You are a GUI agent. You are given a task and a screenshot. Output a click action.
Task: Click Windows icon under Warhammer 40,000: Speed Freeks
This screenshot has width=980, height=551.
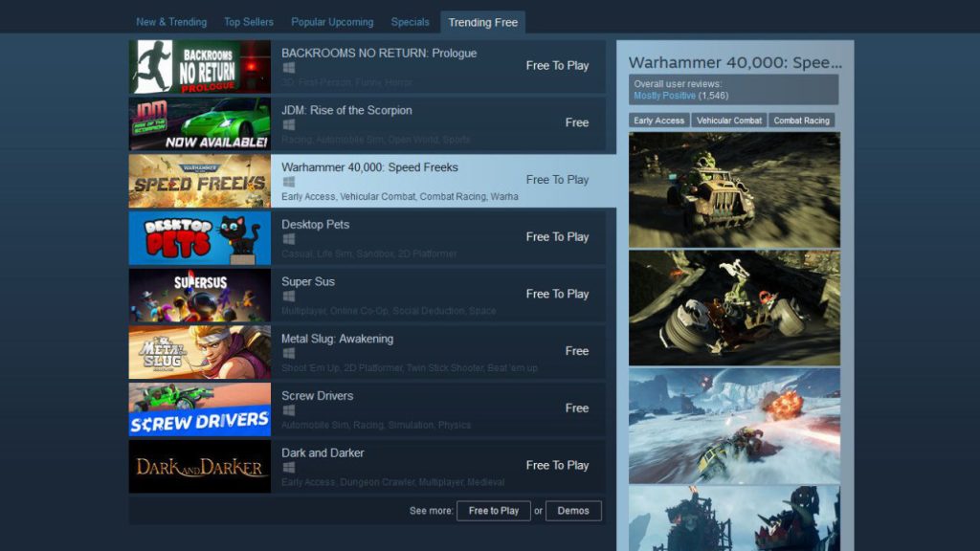click(x=288, y=182)
